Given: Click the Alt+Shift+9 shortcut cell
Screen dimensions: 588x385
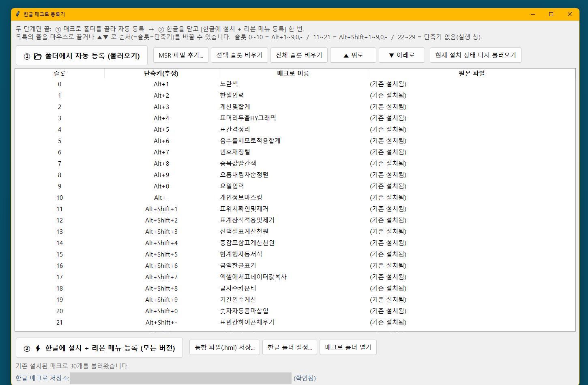Looking at the screenshot, I should tap(161, 300).
